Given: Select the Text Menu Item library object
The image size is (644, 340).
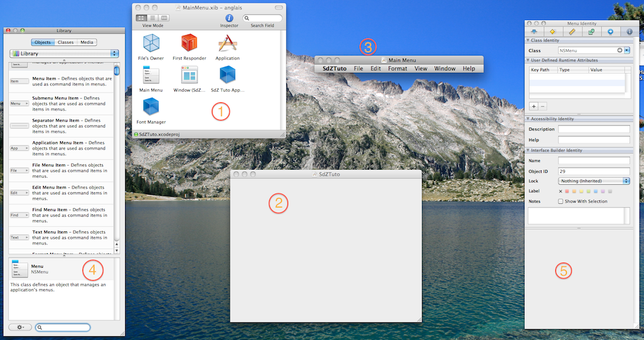Looking at the screenshot, I should tap(61, 238).
